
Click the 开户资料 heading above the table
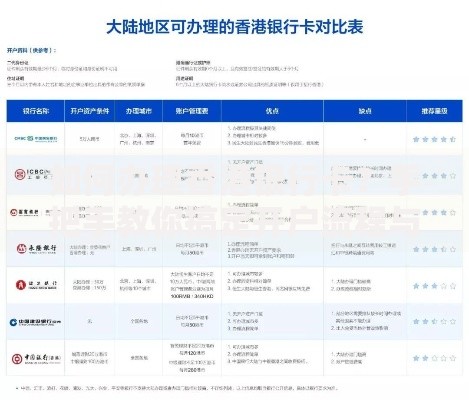32,50
